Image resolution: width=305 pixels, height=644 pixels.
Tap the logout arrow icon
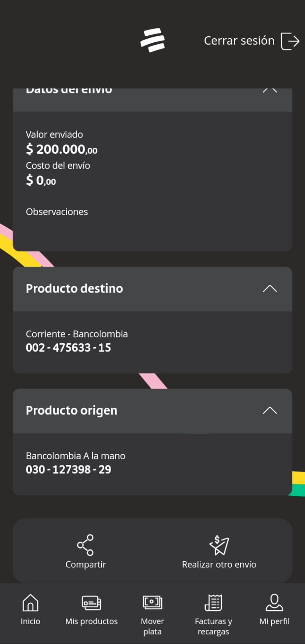[290, 41]
